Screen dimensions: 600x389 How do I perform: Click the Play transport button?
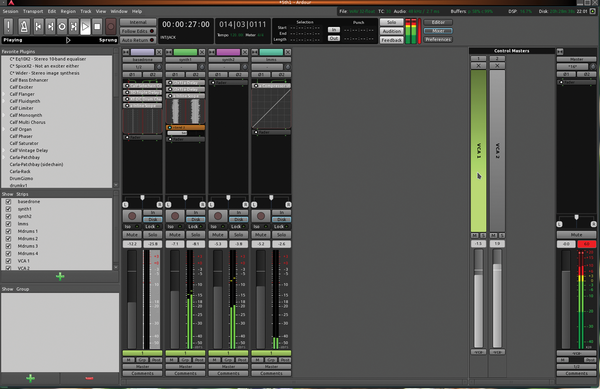pyautogui.click(x=85, y=26)
